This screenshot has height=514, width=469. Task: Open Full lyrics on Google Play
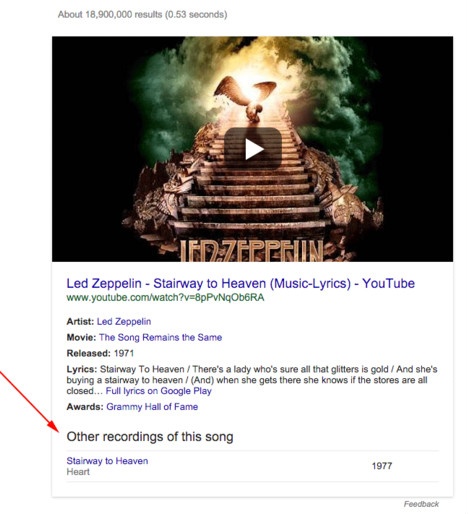pyautogui.click(x=159, y=391)
